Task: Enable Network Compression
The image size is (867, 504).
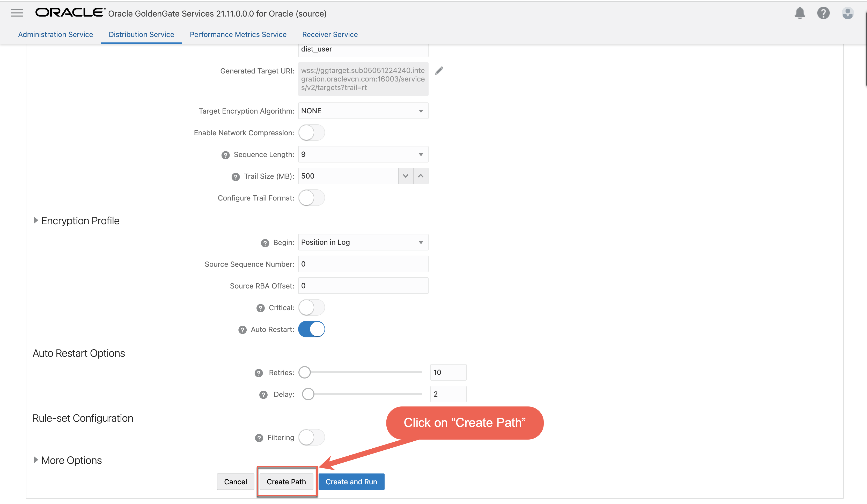Action: pyautogui.click(x=311, y=132)
